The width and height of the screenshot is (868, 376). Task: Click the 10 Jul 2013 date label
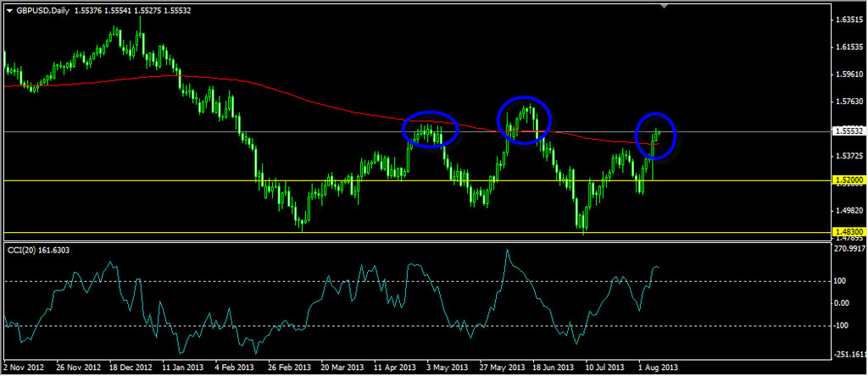click(604, 368)
